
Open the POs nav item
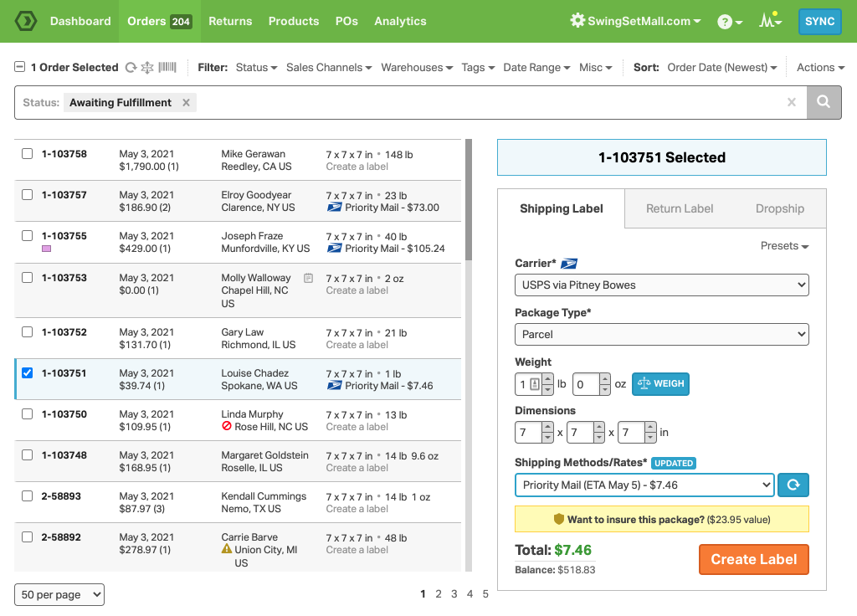pyautogui.click(x=346, y=21)
